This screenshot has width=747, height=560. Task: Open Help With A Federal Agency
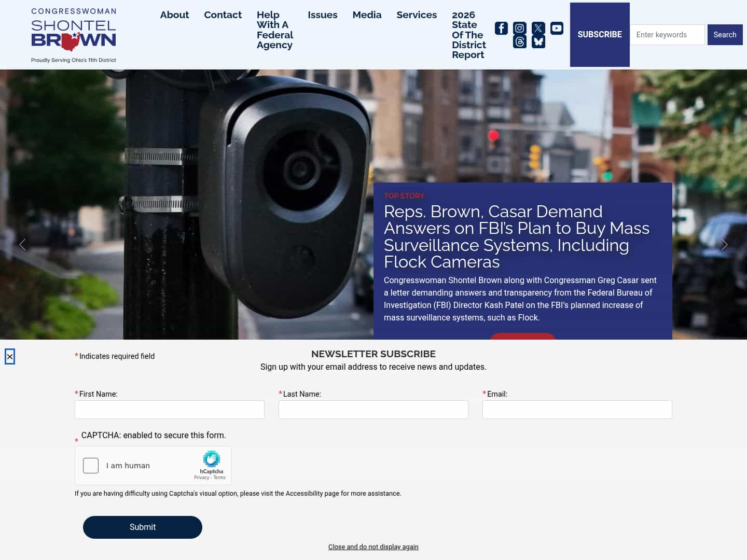275,30
